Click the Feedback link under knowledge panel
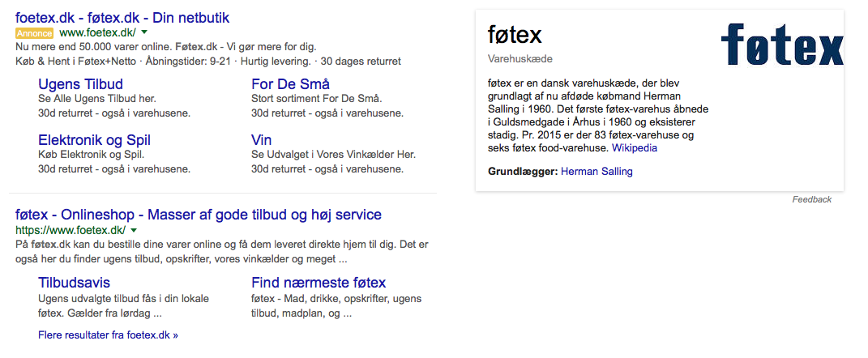 point(812,199)
